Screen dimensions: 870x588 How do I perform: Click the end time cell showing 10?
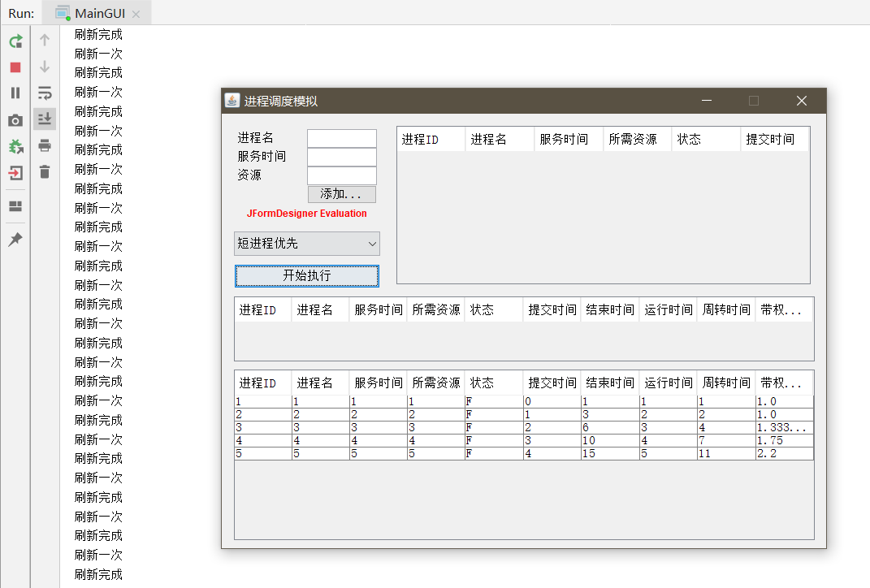coord(610,440)
